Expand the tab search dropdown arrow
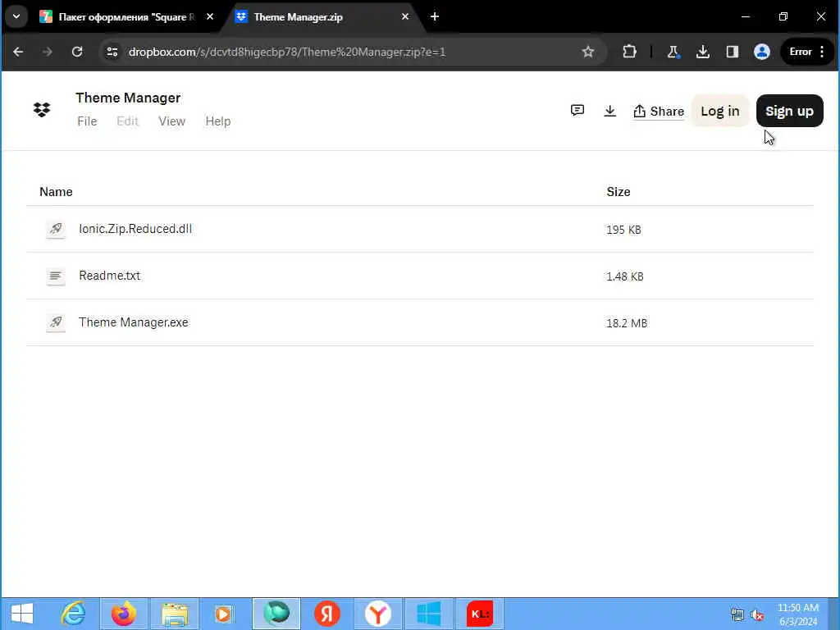840x630 pixels. coord(16,16)
